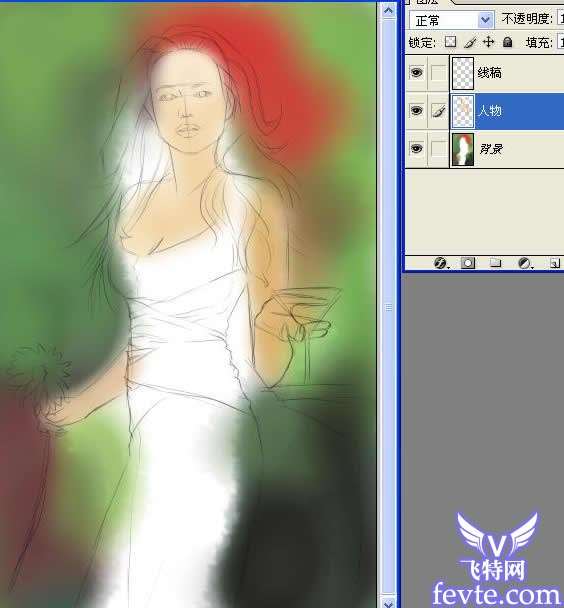This screenshot has height=608, width=564.
Task: Click the canvas scrollbar up arrow
Action: (x=388, y=11)
